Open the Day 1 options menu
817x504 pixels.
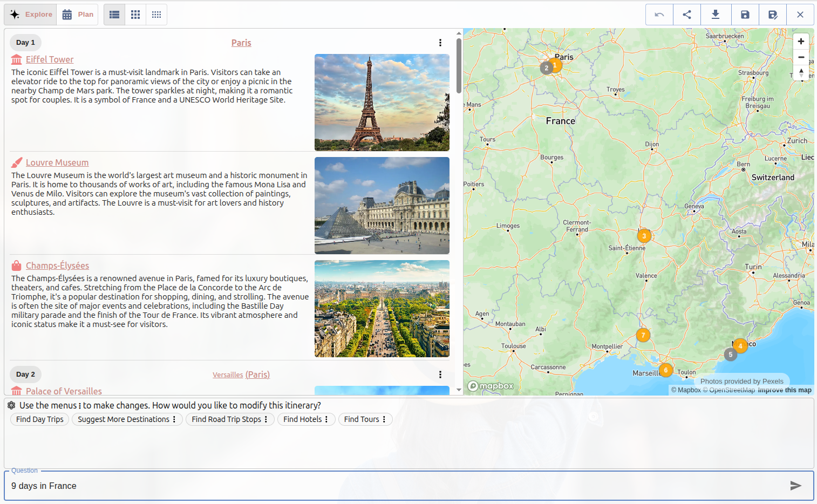pyautogui.click(x=440, y=42)
